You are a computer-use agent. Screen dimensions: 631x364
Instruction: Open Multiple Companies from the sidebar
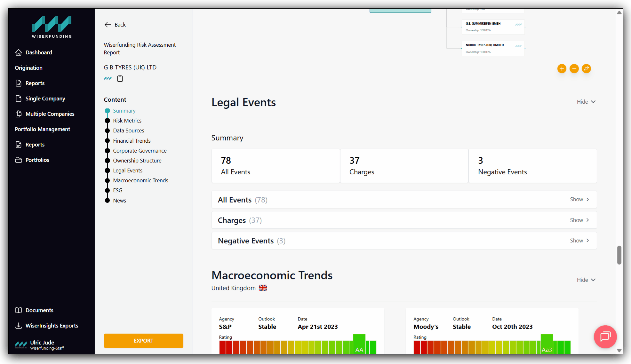[x=50, y=114]
